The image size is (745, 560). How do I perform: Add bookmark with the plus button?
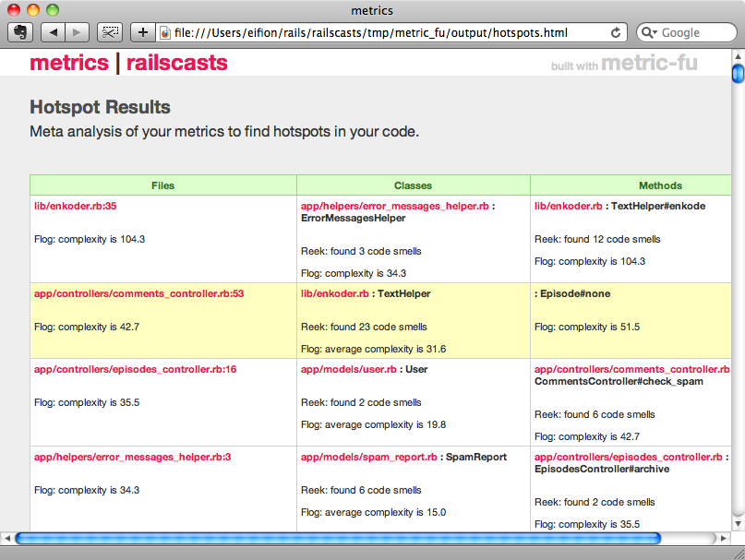[142, 32]
